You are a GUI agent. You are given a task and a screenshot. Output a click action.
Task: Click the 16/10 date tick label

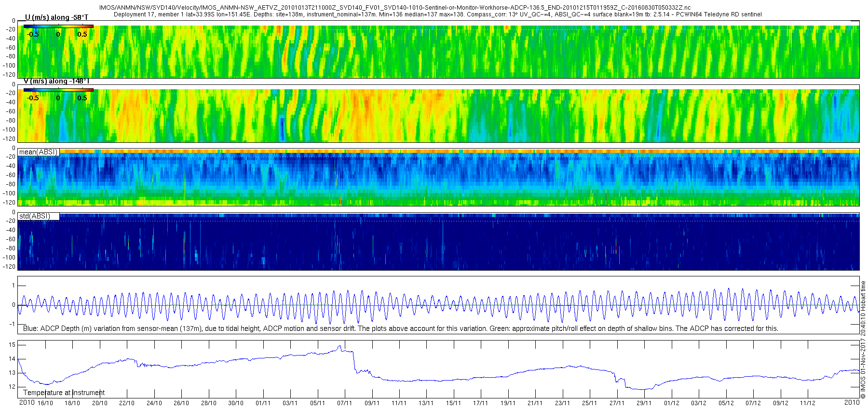coord(45,403)
